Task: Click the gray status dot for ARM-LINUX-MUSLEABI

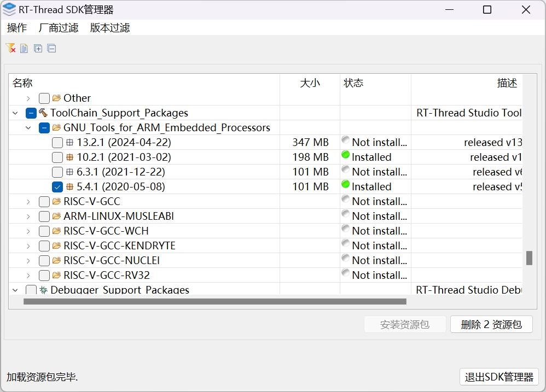Action: point(345,214)
